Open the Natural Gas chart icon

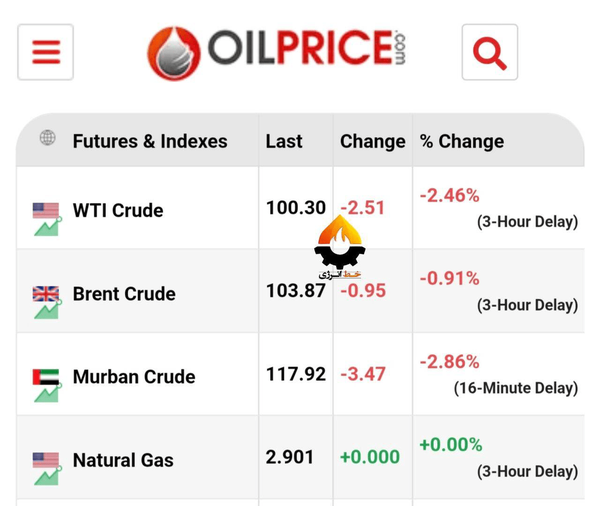tap(47, 476)
